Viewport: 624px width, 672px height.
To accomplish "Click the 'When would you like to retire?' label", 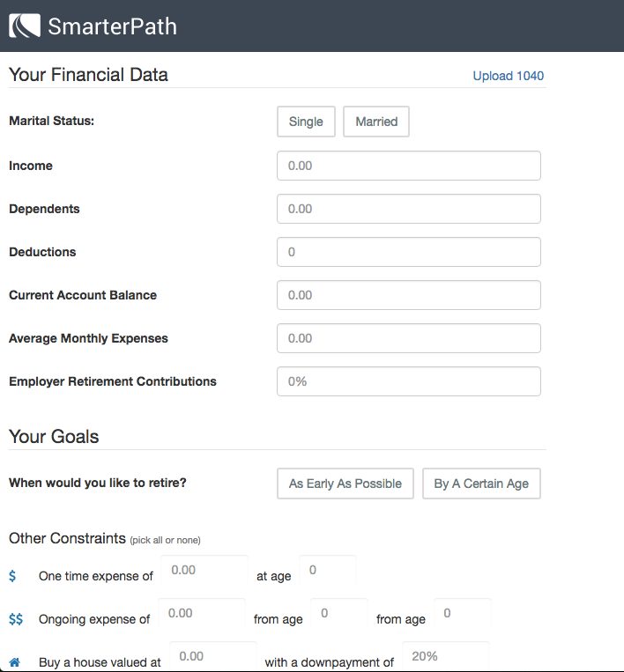I will [x=98, y=483].
